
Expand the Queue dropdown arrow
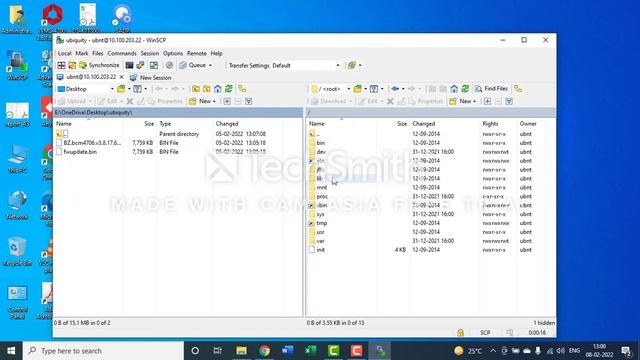coord(211,65)
